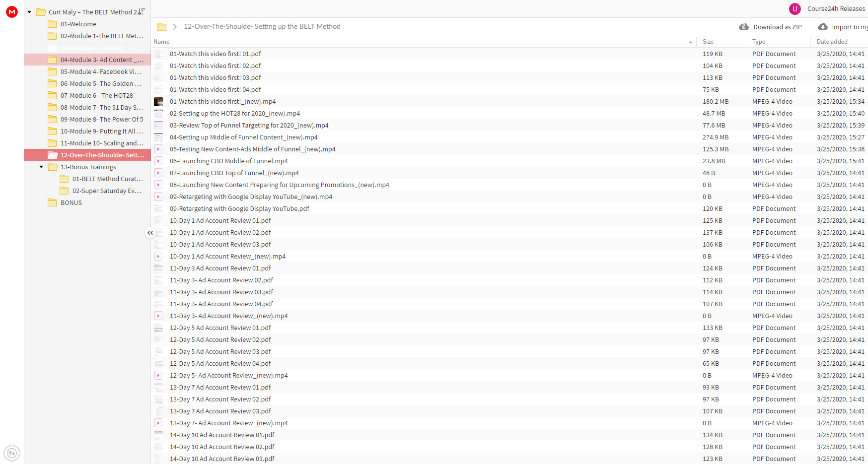
Task: Open 08-Module 7- The $1 Day S... folder
Action: click(x=102, y=107)
